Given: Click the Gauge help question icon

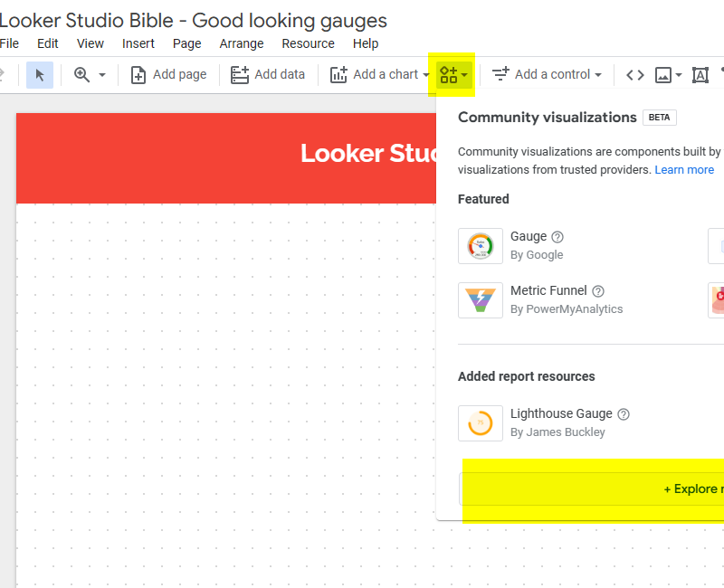Looking at the screenshot, I should point(557,237).
